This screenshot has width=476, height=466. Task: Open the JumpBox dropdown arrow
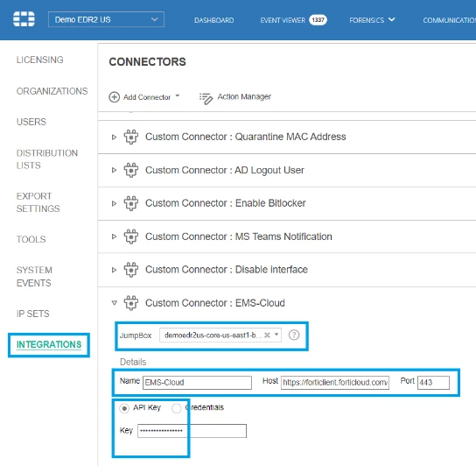click(276, 335)
